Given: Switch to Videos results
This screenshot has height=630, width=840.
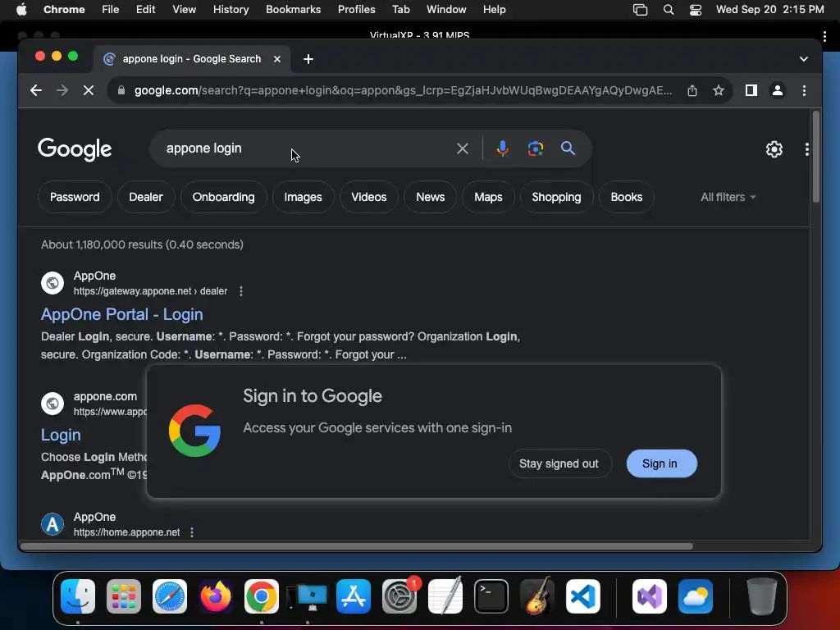Looking at the screenshot, I should click(x=368, y=197).
